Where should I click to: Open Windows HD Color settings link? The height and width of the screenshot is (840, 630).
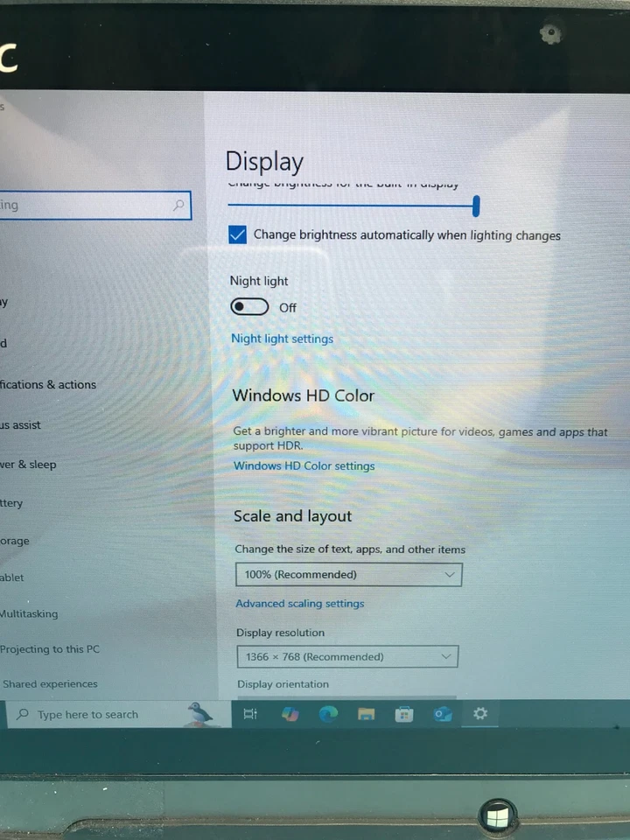[304, 466]
